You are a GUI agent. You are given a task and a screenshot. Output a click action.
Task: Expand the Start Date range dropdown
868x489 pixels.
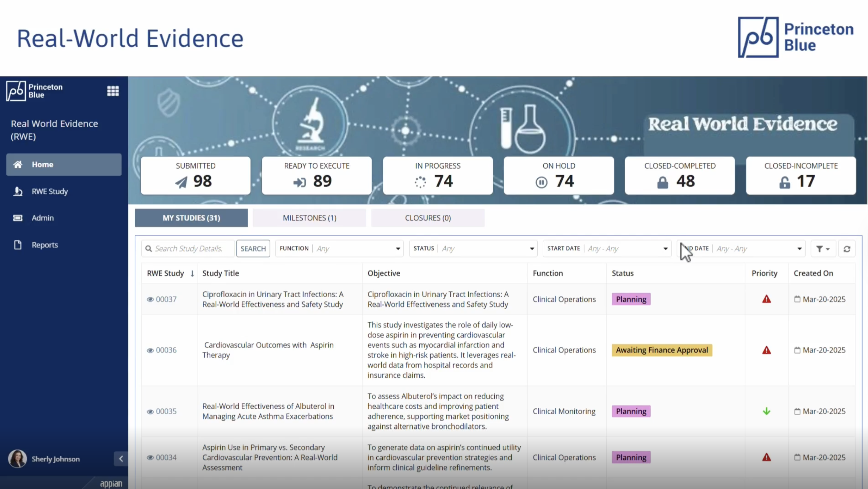[x=665, y=249]
